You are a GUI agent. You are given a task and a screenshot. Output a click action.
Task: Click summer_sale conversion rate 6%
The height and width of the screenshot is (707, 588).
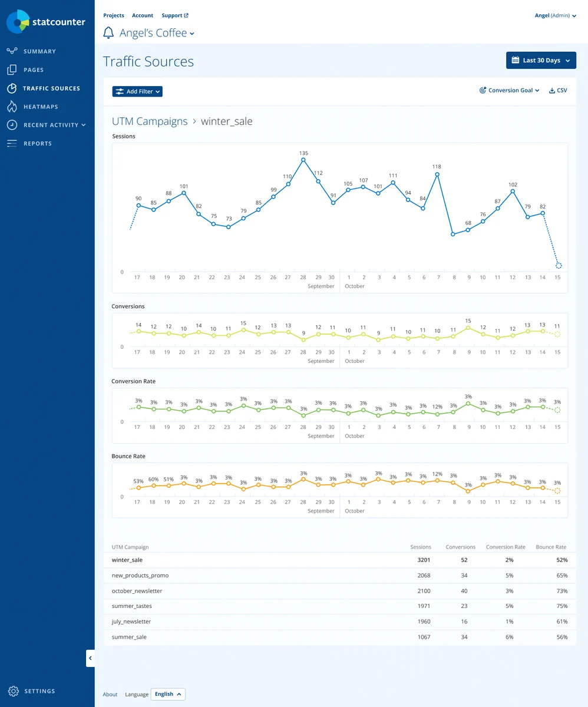tap(510, 637)
